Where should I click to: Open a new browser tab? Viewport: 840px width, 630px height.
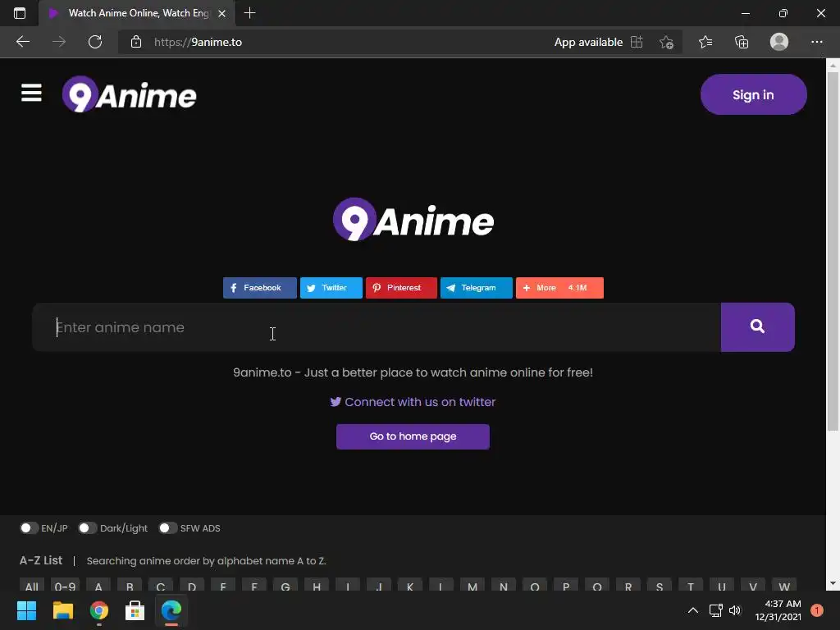(249, 13)
